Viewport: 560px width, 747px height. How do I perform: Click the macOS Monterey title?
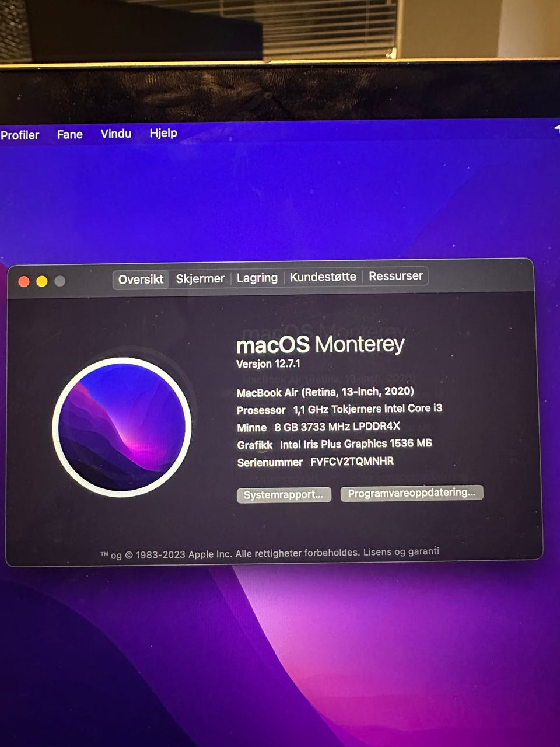pos(320,344)
